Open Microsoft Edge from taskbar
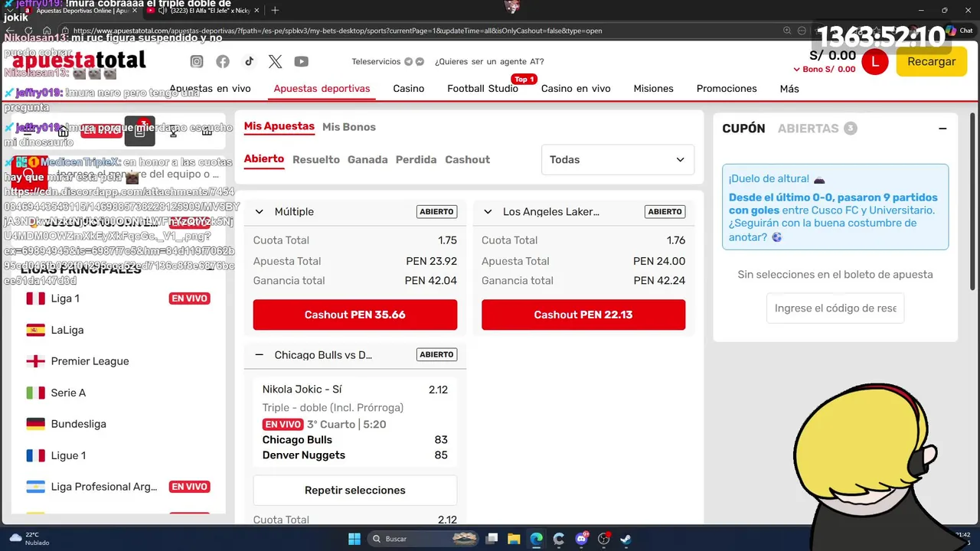The height and width of the screenshot is (551, 980). pos(536,539)
